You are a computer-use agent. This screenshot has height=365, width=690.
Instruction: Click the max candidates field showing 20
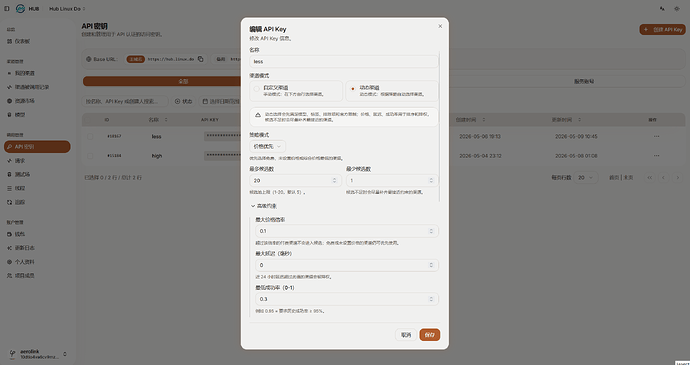click(295, 181)
